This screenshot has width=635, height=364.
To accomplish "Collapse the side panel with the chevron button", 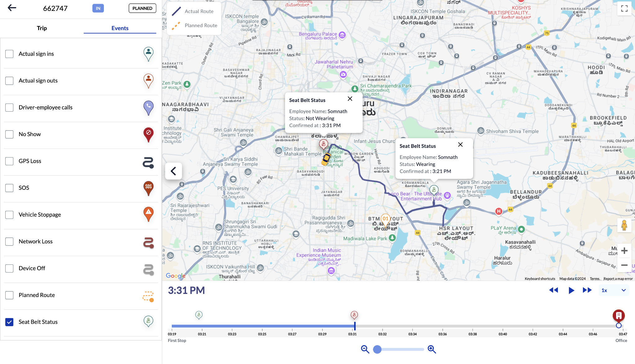I will pos(173,171).
